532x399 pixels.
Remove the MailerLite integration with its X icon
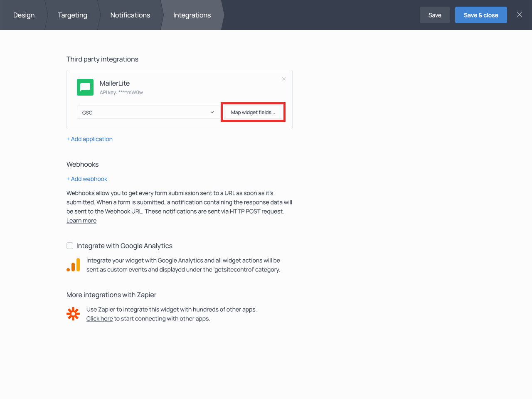(284, 79)
